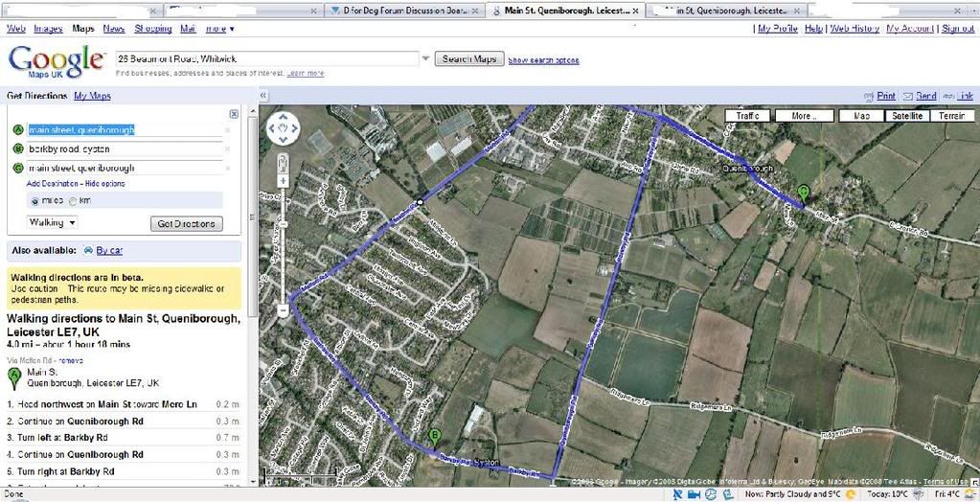Open the More... map layers dropdown

click(x=804, y=116)
